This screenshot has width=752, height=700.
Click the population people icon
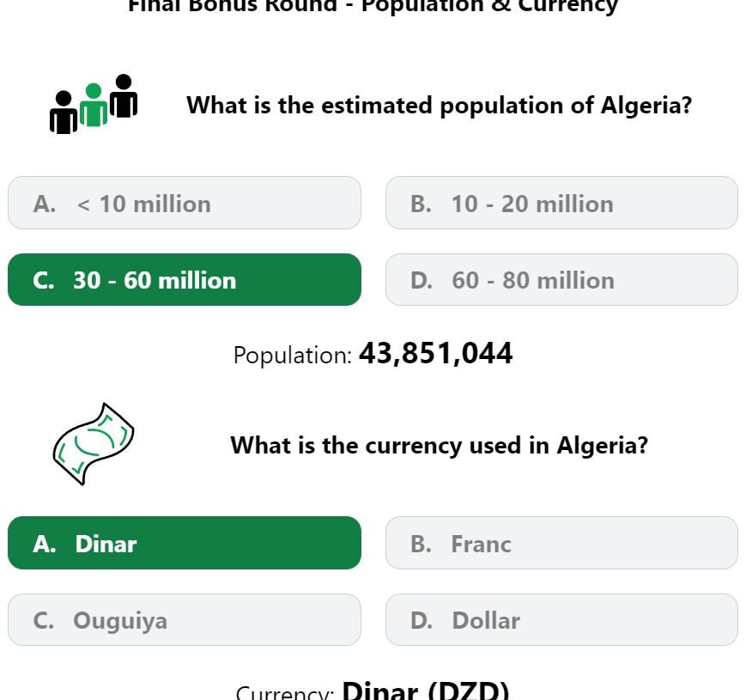pyautogui.click(x=94, y=104)
